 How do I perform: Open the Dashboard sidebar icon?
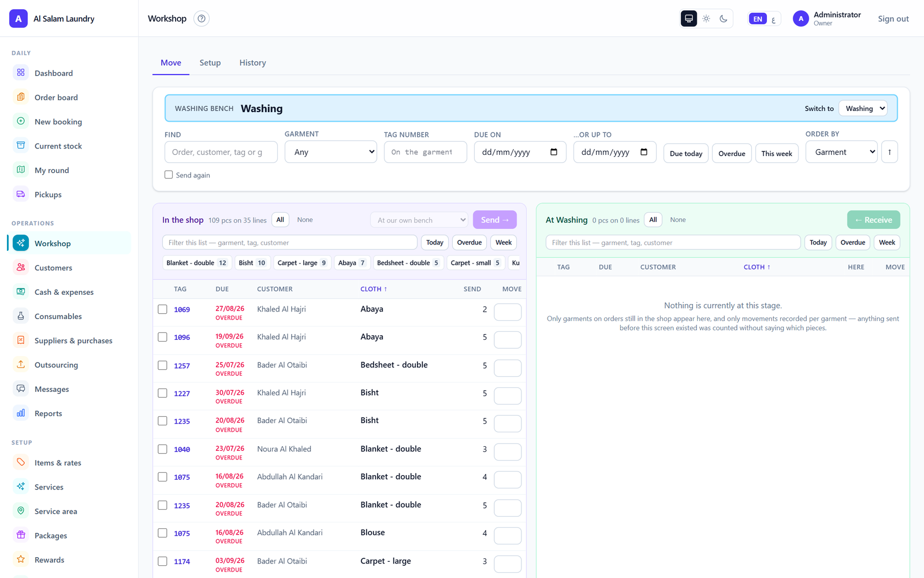click(x=21, y=73)
